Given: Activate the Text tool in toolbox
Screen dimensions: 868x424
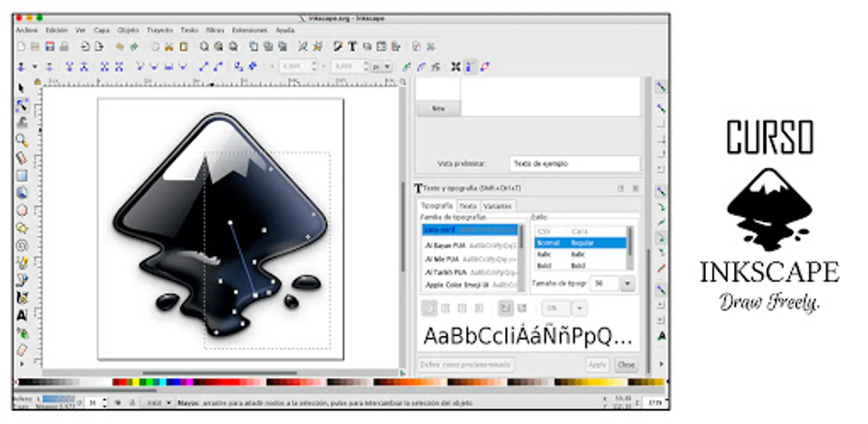Looking at the screenshot, I should coord(22,315).
